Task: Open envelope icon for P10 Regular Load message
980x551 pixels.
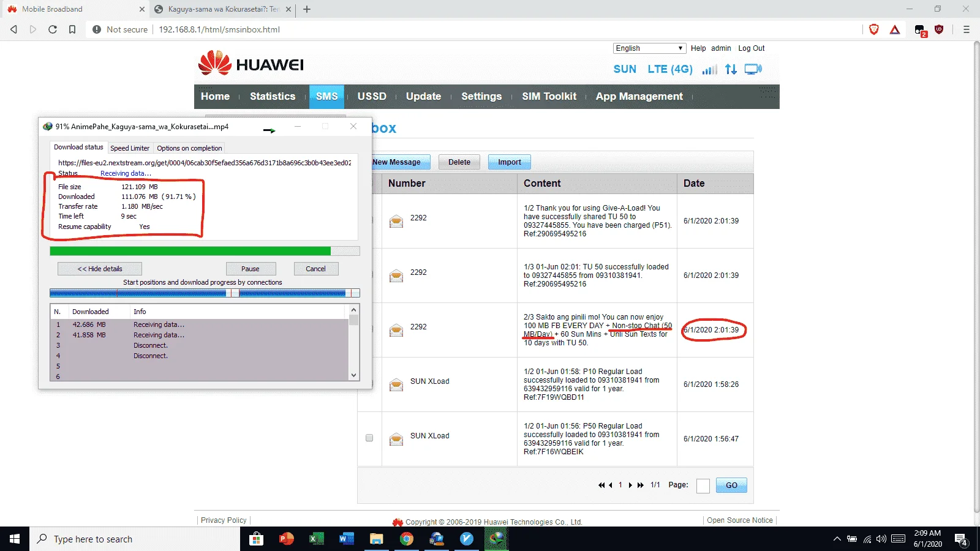Action: point(396,384)
